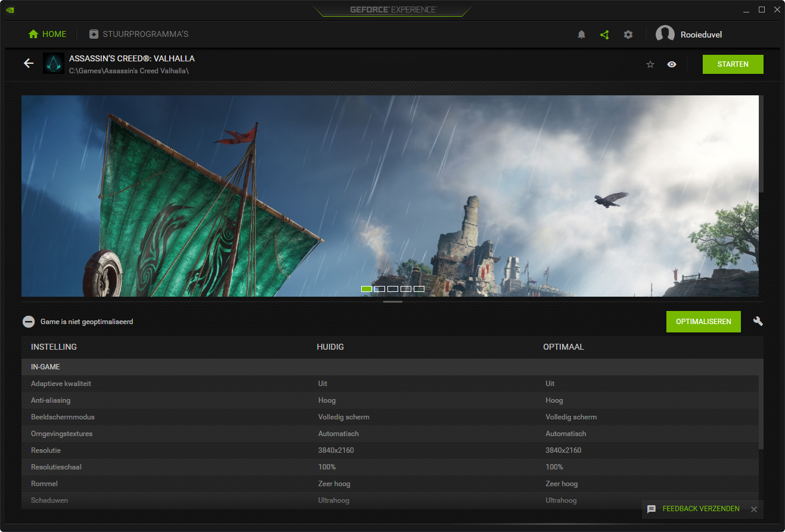Switch to the HOME tab
Viewport: 785px width, 532px height.
pyautogui.click(x=48, y=34)
